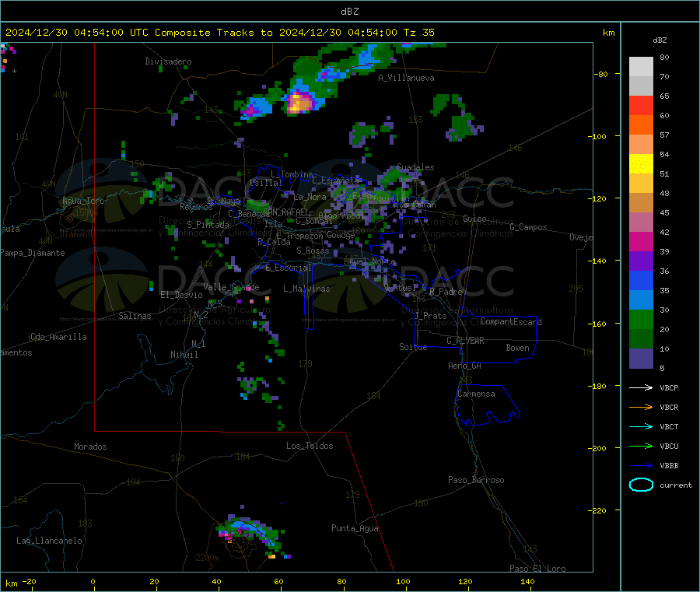Pick the light gray top swatch of the dBZ scale
The height and width of the screenshot is (592, 700).
(641, 67)
